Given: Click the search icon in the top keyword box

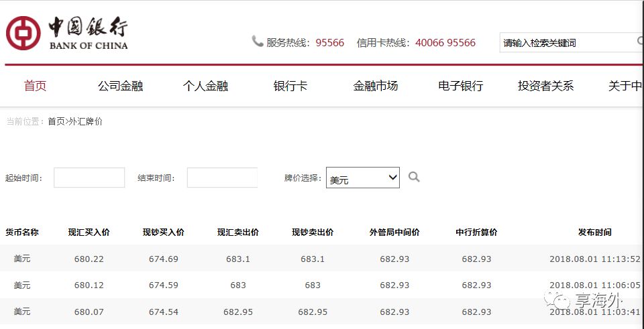Looking at the screenshot, I should click(640, 41).
